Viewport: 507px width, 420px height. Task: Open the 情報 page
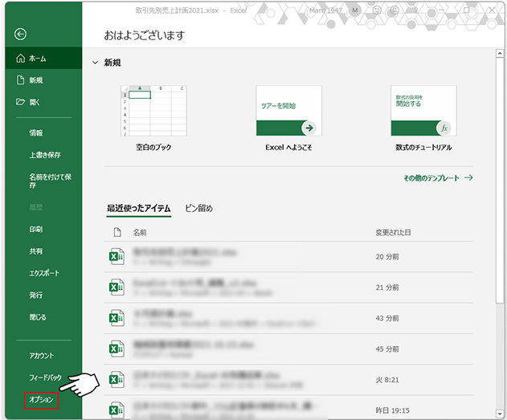coord(36,133)
